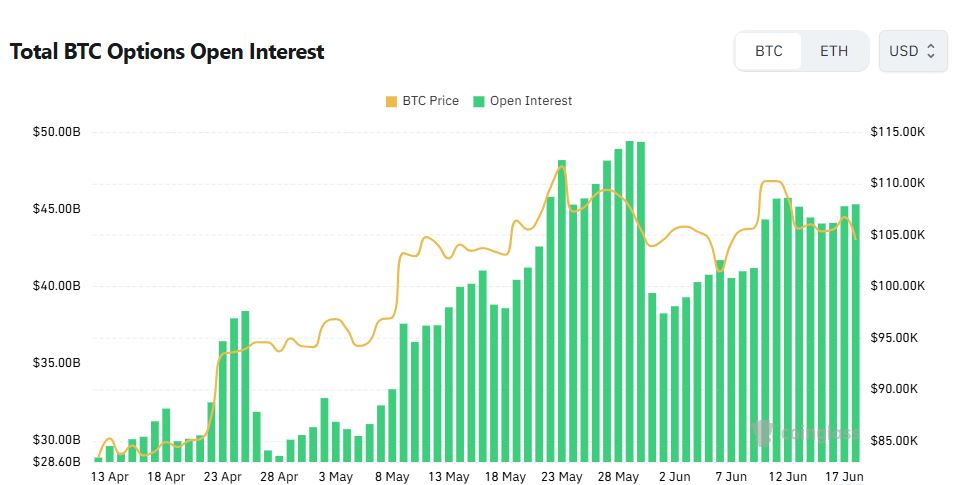Open the USD currency dropdown

click(x=912, y=51)
